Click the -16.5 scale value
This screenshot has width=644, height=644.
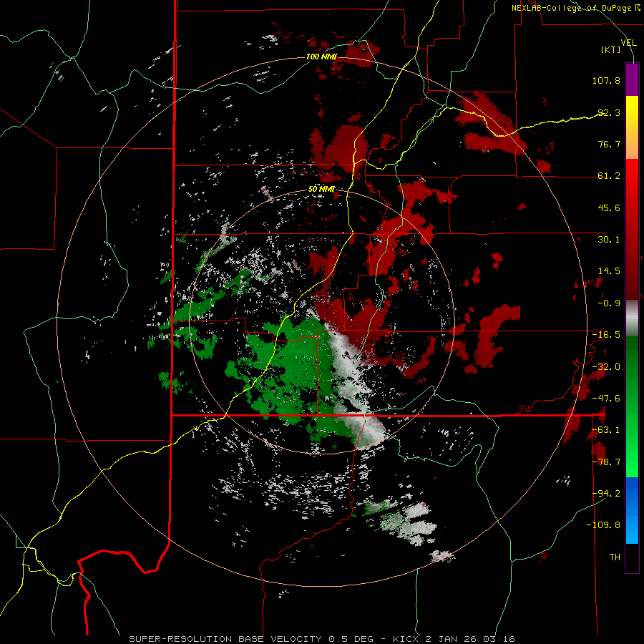606,335
